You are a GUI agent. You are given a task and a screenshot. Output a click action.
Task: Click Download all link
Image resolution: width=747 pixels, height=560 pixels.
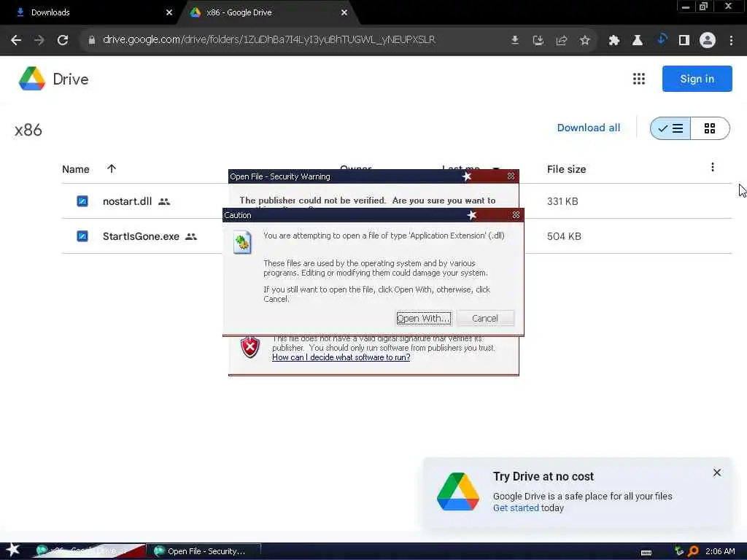click(589, 128)
